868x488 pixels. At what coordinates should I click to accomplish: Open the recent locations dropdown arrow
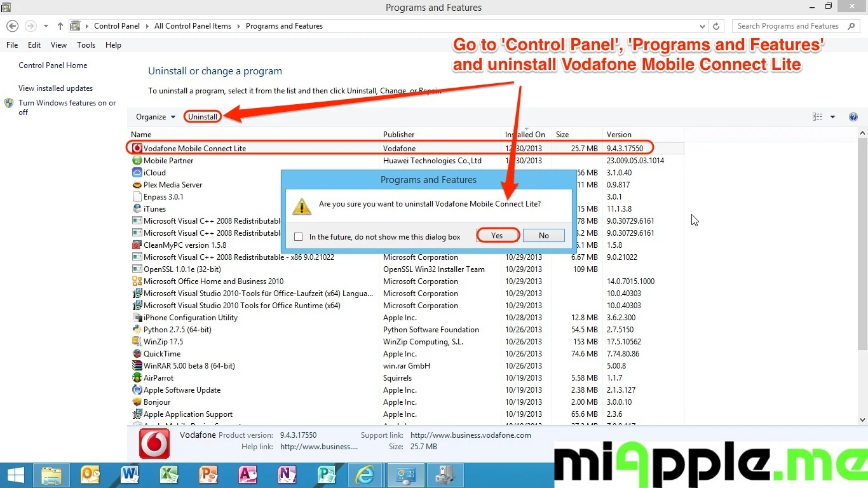(46, 26)
